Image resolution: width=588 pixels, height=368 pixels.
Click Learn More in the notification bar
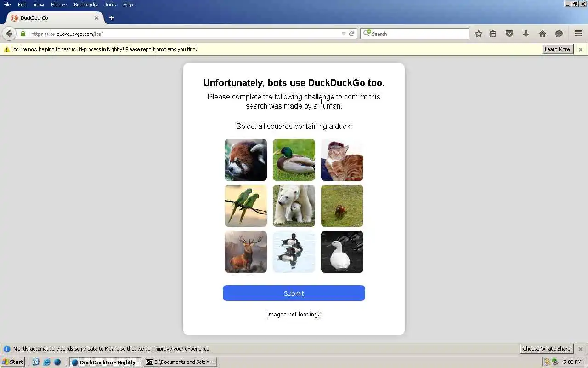coord(557,49)
